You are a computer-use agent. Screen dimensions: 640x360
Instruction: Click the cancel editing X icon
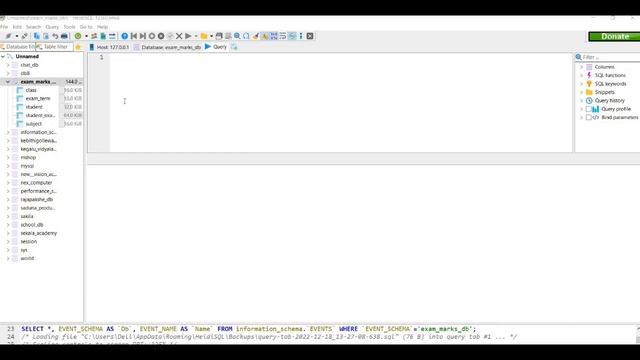179,36
